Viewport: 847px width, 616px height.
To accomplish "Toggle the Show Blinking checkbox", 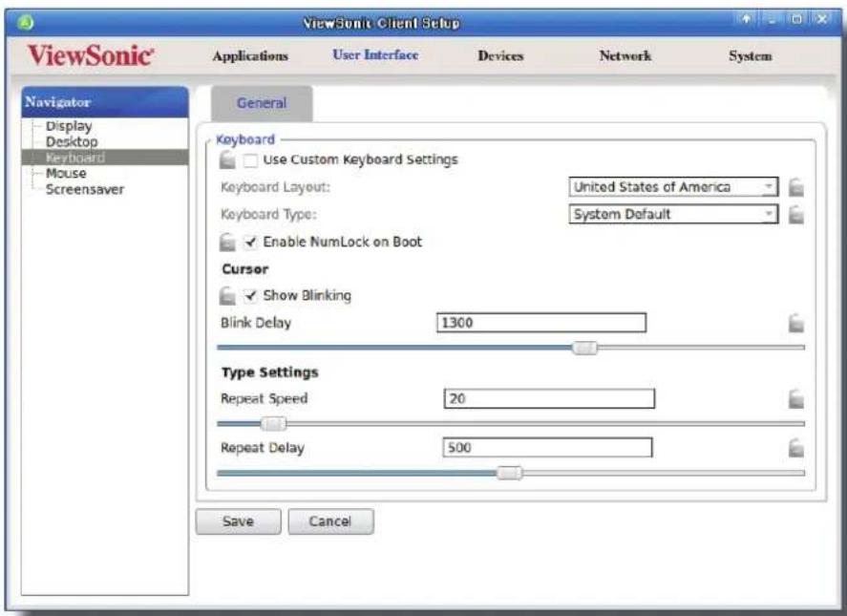I will pyautogui.click(x=250, y=295).
